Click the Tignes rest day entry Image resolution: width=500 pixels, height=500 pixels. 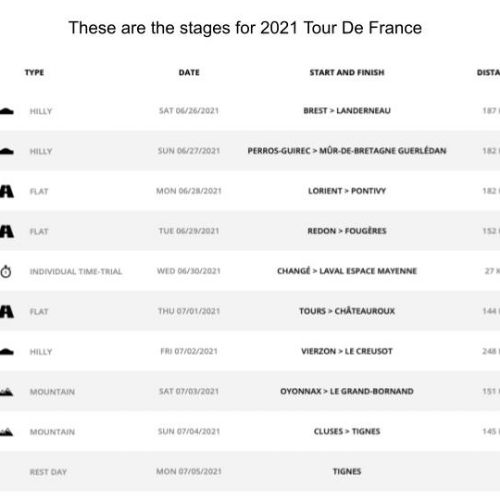pos(347,471)
